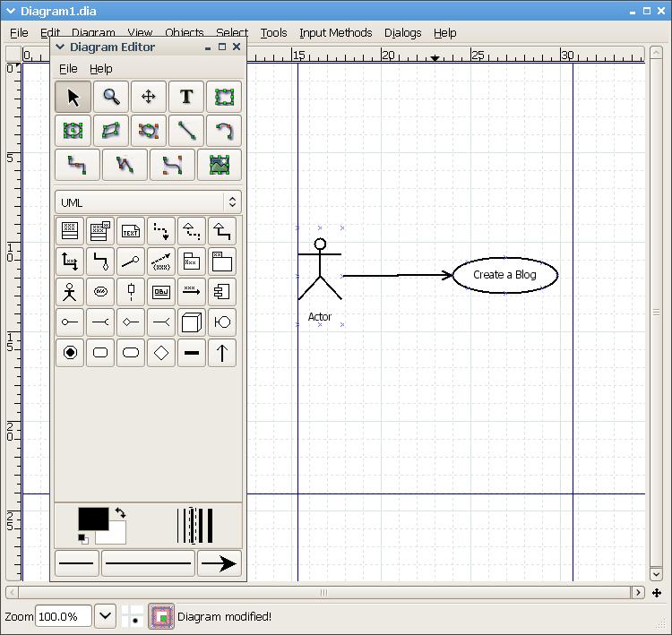Pick the UML Association connector
Image resolution: width=672 pixels, height=635 pixels.
tap(70, 262)
